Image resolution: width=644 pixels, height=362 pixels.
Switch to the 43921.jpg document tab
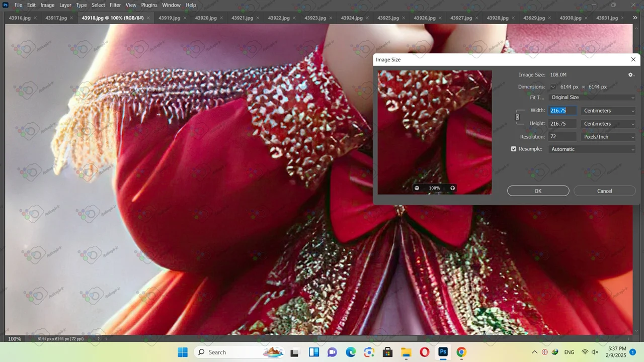tap(242, 18)
